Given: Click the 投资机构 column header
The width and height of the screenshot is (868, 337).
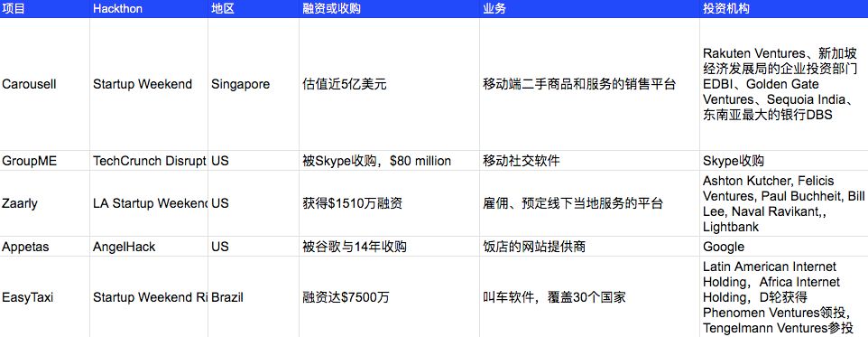Looking at the screenshot, I should (784, 9).
